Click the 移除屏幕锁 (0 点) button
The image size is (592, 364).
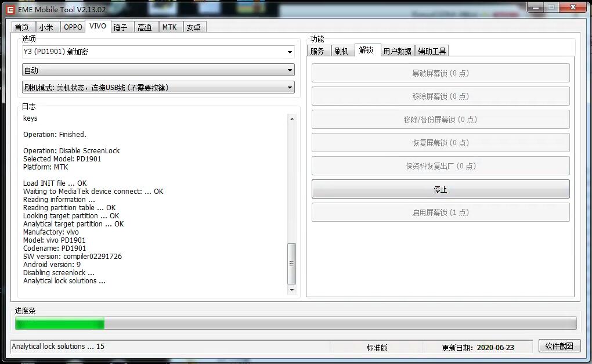pyautogui.click(x=441, y=96)
